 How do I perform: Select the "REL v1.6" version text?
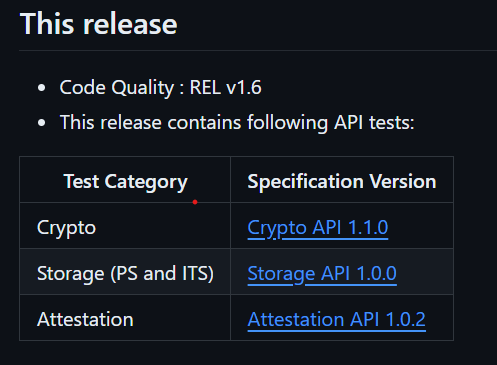pos(225,88)
